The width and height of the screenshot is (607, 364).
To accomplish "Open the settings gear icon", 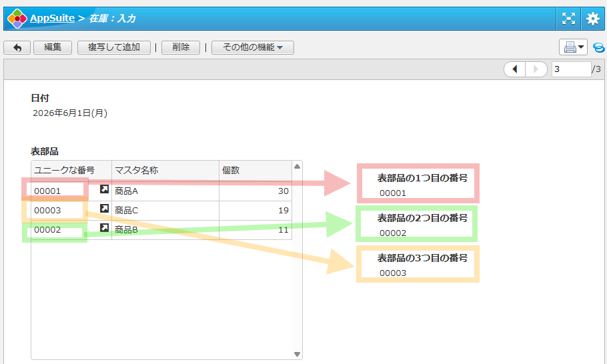I will point(593,18).
